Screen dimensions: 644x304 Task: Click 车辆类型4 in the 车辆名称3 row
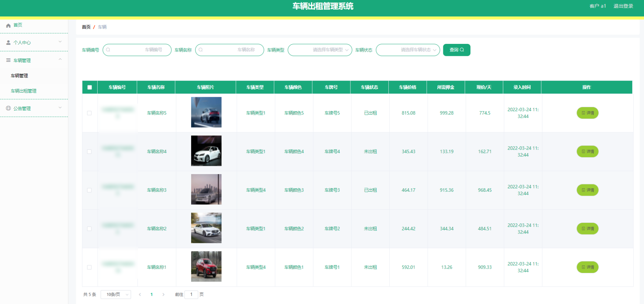[256, 190]
